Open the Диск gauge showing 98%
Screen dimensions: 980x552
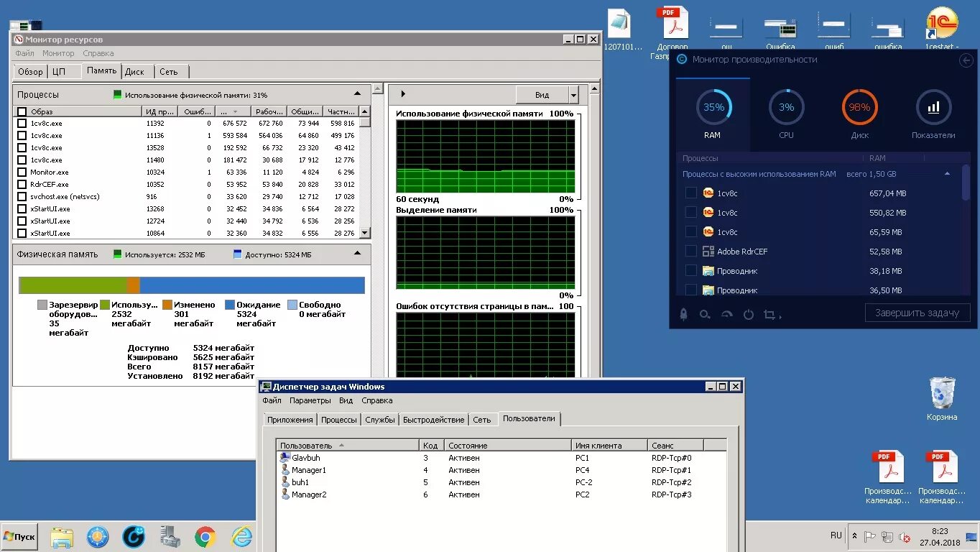[859, 108]
